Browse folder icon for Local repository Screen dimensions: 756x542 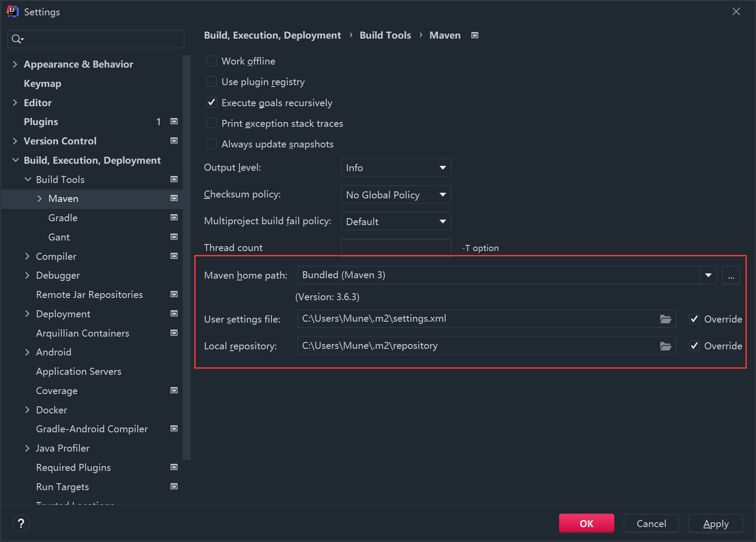[x=666, y=346]
